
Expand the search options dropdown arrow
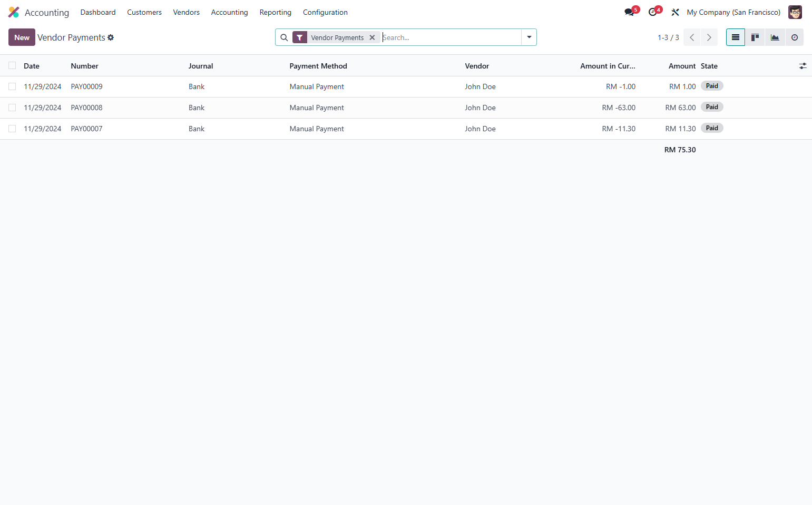click(529, 37)
